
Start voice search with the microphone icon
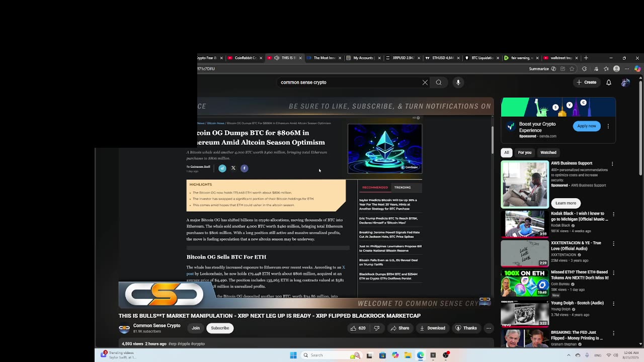point(458,82)
